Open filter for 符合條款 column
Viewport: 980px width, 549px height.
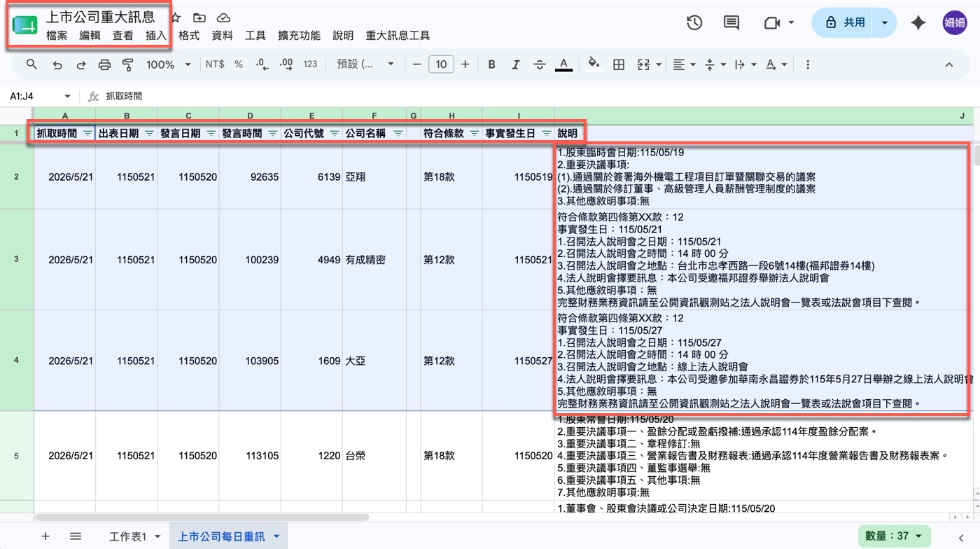point(474,133)
